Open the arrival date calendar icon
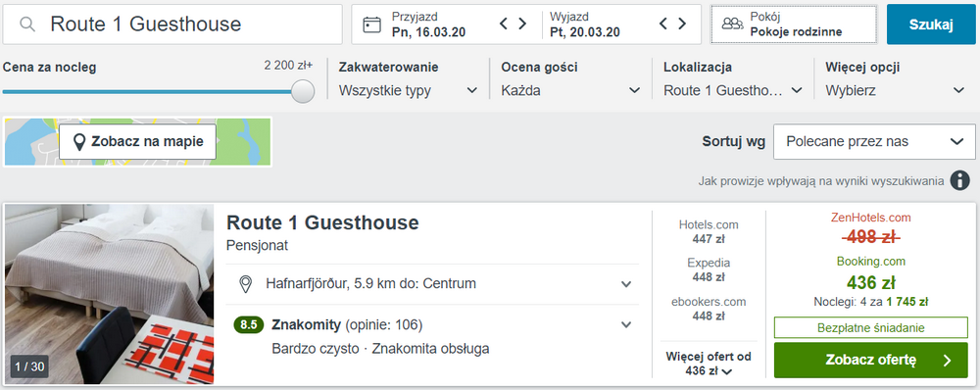Viewport: 980px width, 390px height. pyautogui.click(x=371, y=24)
